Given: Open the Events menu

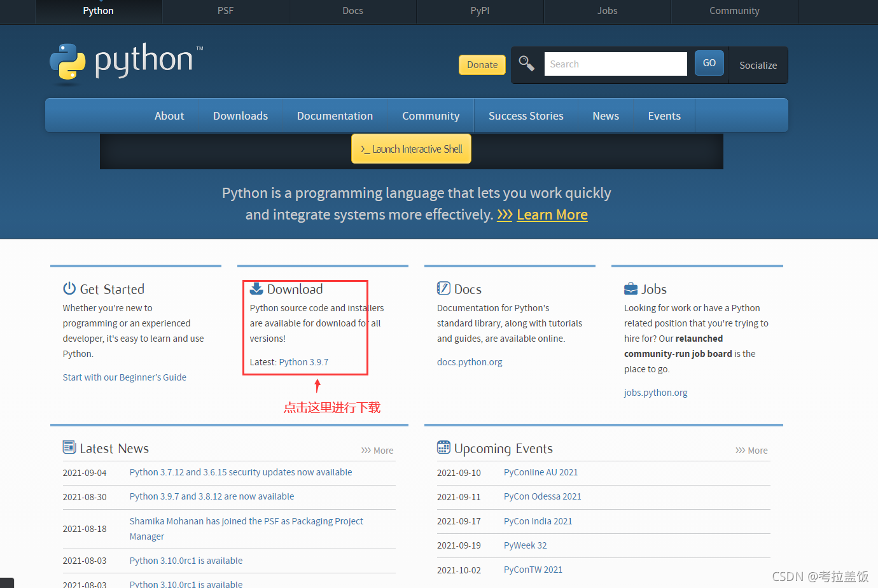Looking at the screenshot, I should (x=664, y=116).
